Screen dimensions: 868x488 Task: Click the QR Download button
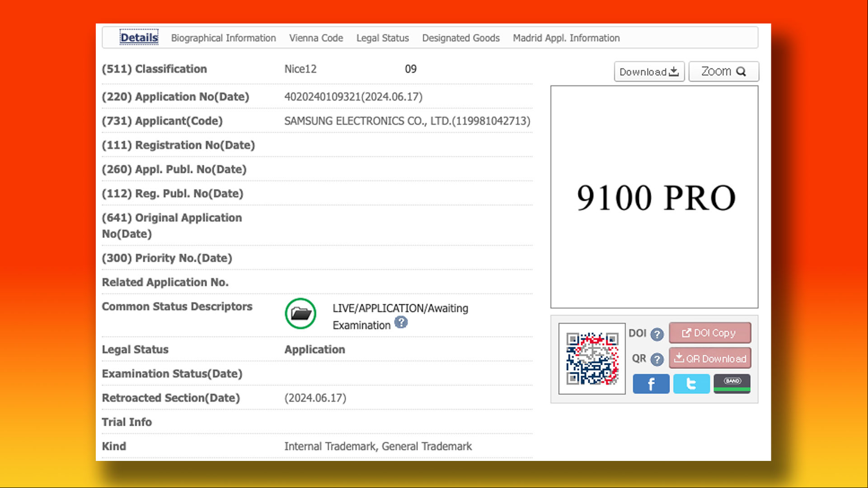(x=710, y=358)
